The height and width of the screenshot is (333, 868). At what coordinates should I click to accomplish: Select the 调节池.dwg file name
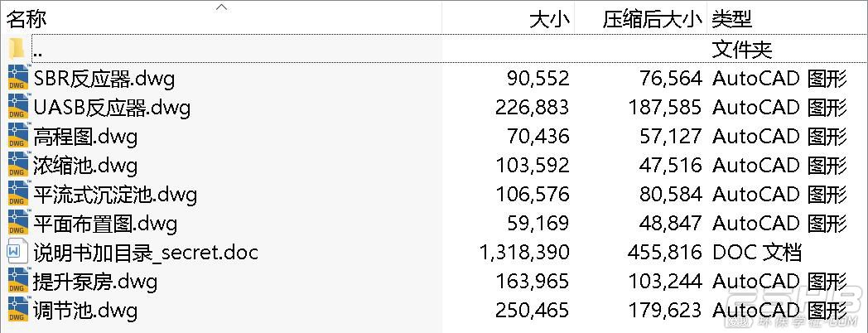84,311
